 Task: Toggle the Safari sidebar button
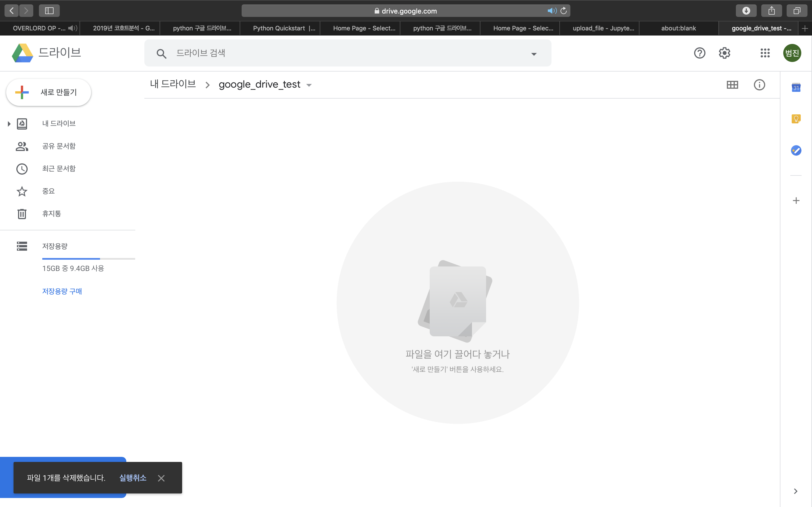49,11
